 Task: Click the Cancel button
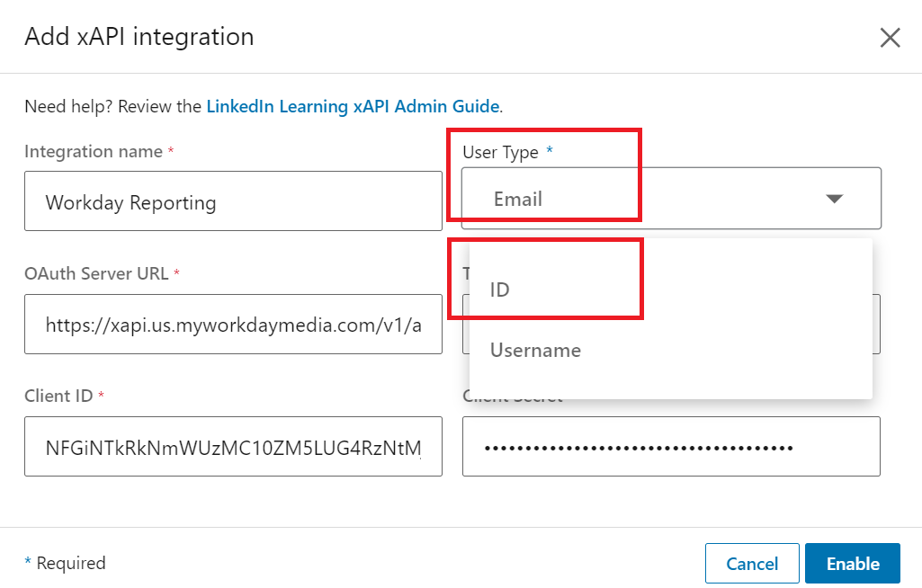tap(752, 563)
